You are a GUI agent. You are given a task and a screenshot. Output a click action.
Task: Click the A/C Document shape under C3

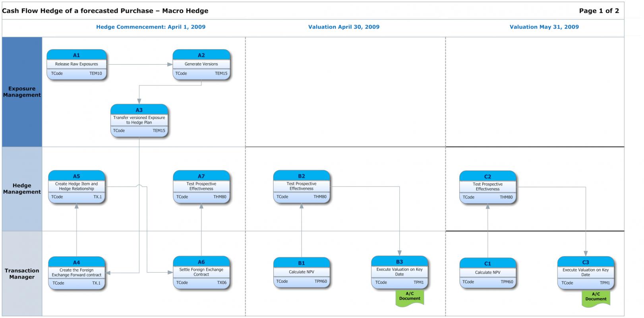(x=596, y=299)
